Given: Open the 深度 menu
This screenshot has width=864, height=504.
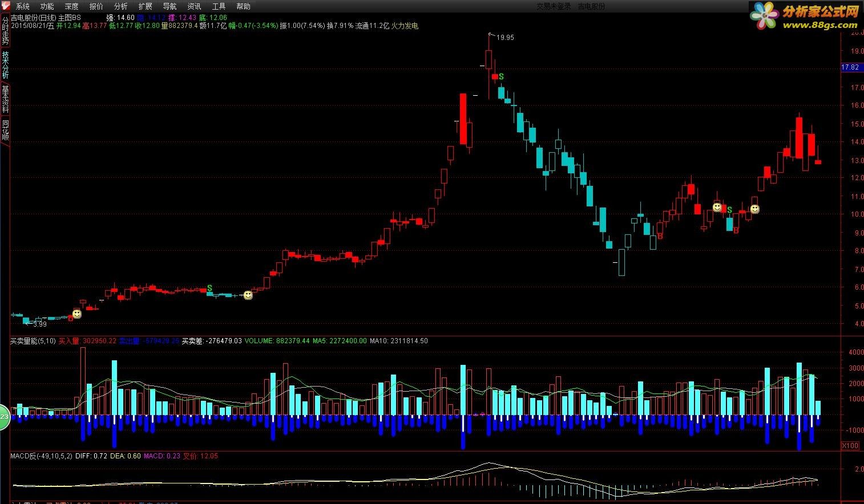Looking at the screenshot, I should click(x=72, y=6).
